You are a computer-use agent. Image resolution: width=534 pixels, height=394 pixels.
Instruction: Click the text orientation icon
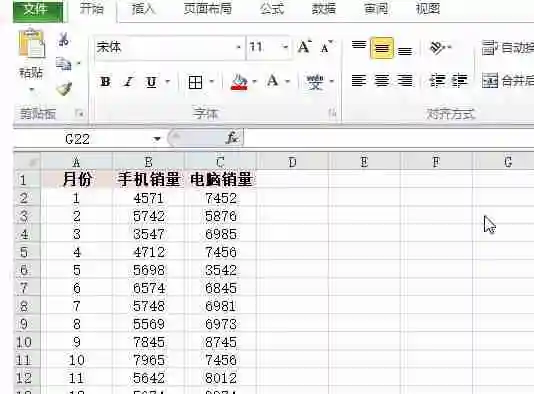(x=439, y=47)
